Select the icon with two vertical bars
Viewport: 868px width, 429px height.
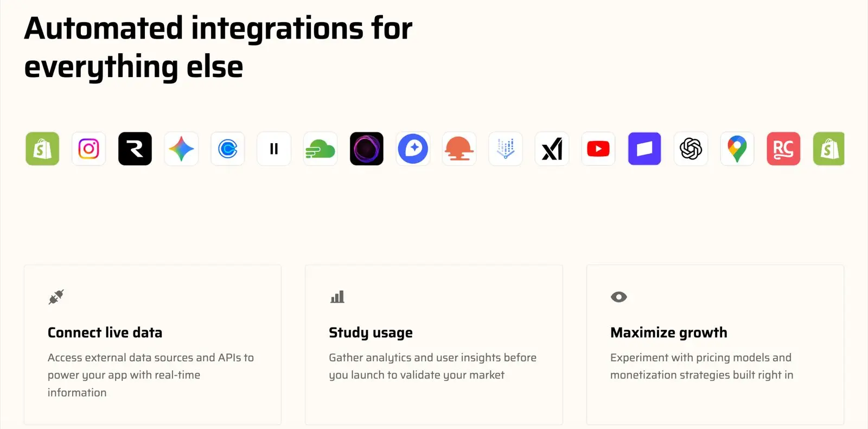coord(274,149)
